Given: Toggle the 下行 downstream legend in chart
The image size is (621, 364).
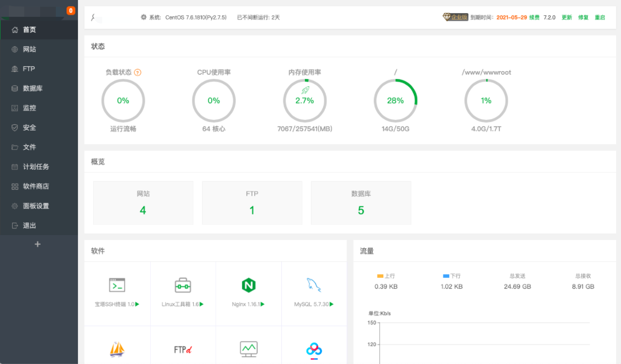Looking at the screenshot, I should (451, 276).
